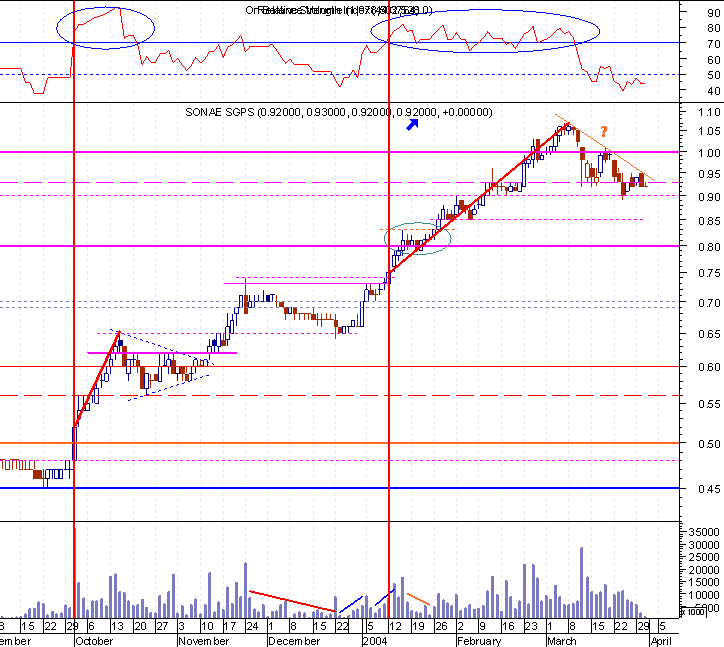724x647 pixels.
Task: Select the 0.45 price axis label
Action: coord(709,489)
